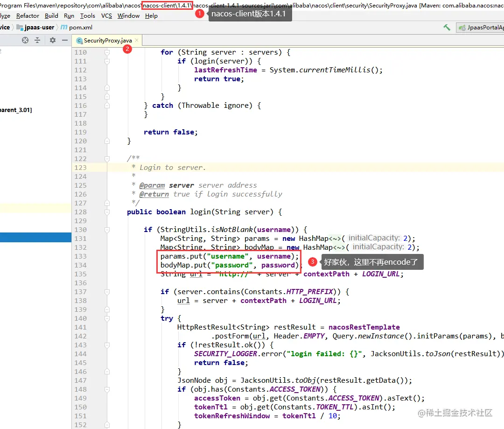Image resolution: width=504 pixels, height=429 pixels.
Task: Click 'Login to server.' comment on line 123
Action: pos(172,168)
